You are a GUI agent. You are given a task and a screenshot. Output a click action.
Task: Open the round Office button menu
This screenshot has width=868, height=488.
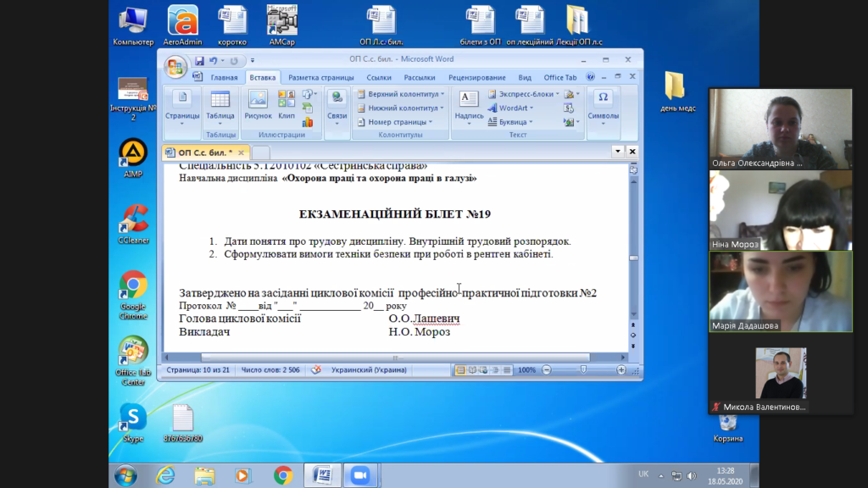pos(175,67)
